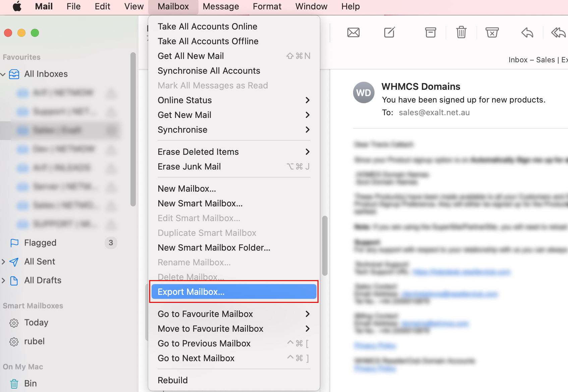This screenshot has height=392, width=568.
Task: Click the All Drafts document icon
Action: (x=14, y=280)
